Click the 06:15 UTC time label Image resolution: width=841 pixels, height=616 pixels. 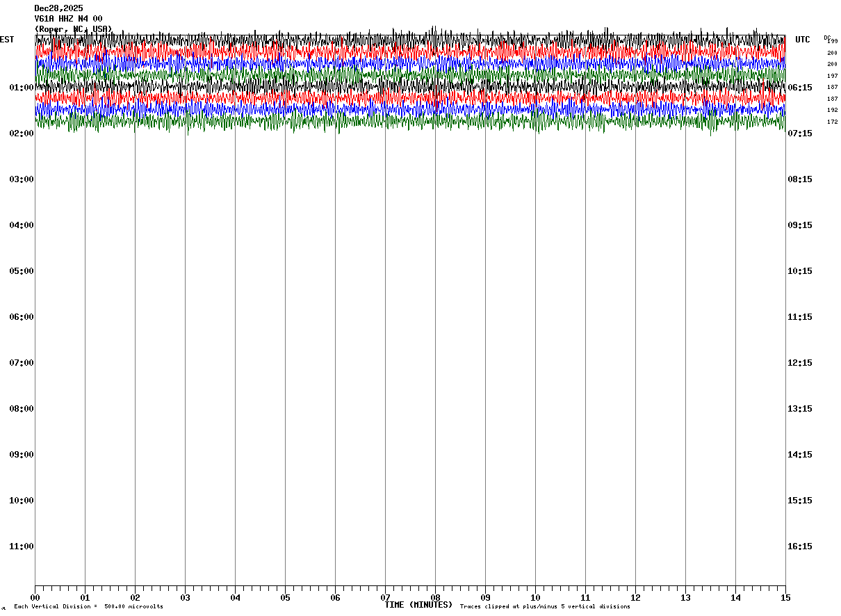(799, 88)
